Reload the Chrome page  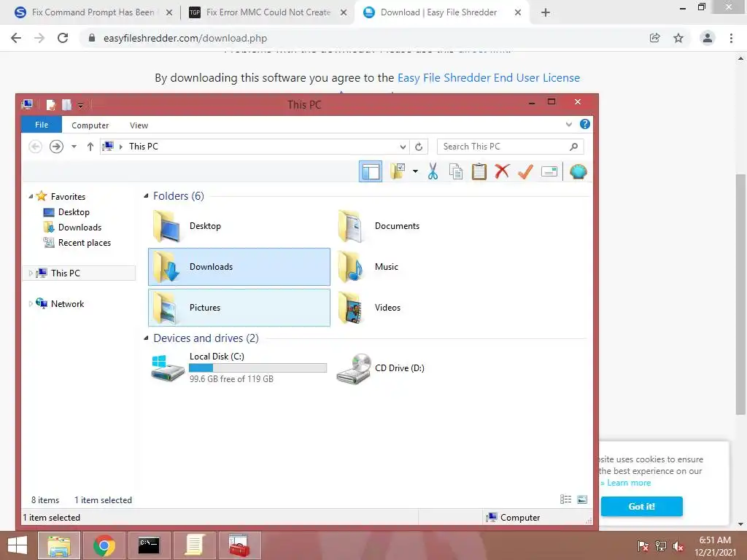pyautogui.click(x=63, y=38)
